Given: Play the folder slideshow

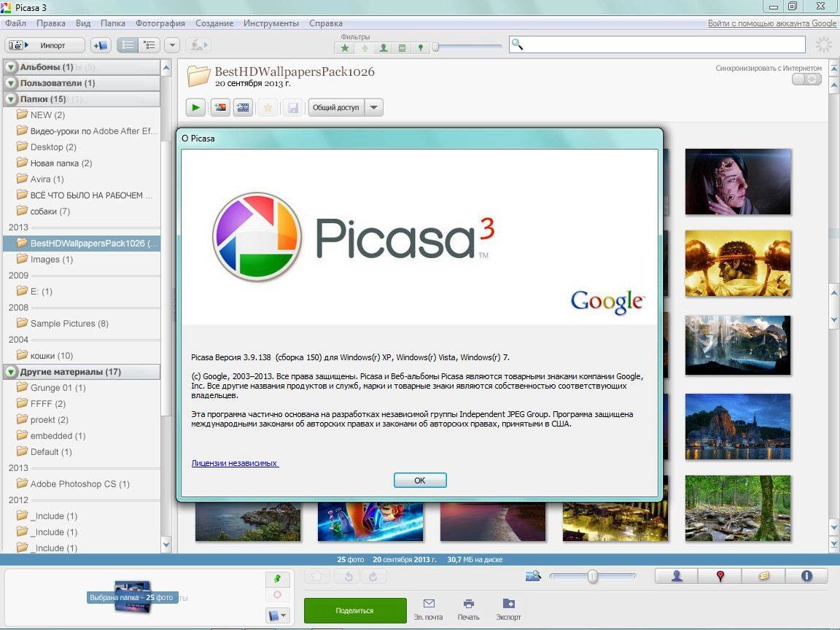Looking at the screenshot, I should (195, 108).
